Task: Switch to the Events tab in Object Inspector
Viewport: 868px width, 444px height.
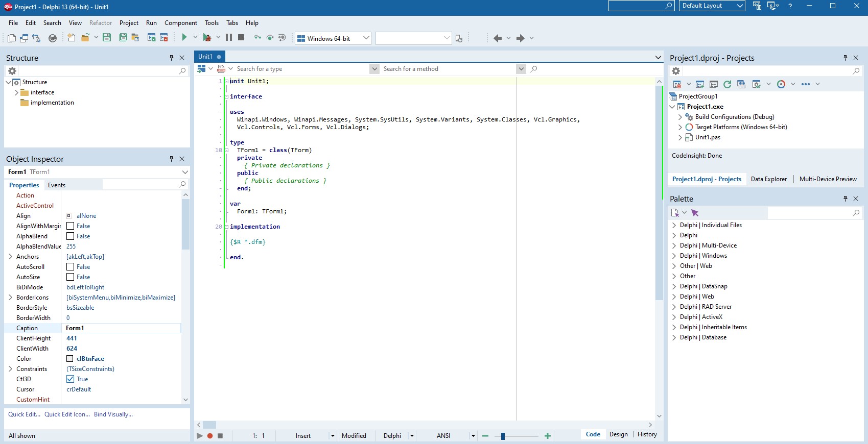Action: click(57, 185)
